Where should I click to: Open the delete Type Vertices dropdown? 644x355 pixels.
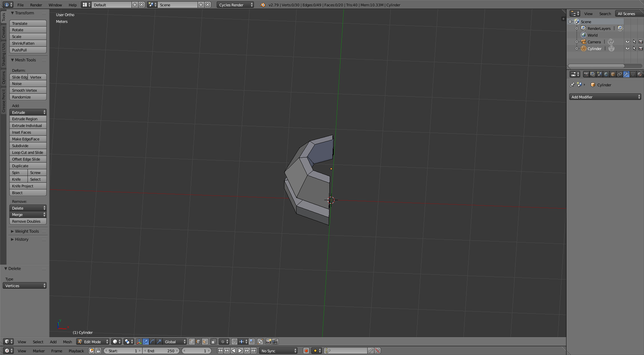click(x=24, y=286)
